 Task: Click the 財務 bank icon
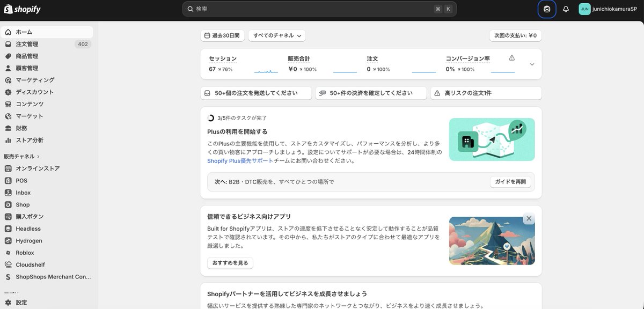(8, 128)
